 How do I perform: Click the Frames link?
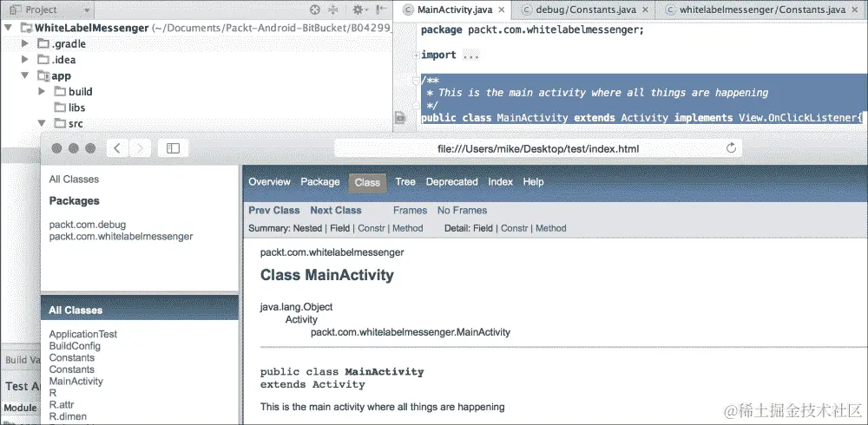pos(411,210)
